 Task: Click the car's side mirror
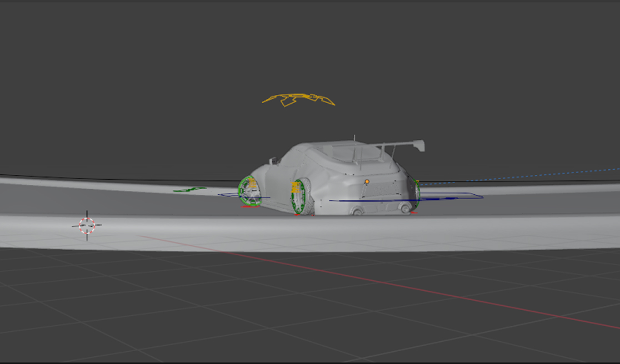coord(273,160)
